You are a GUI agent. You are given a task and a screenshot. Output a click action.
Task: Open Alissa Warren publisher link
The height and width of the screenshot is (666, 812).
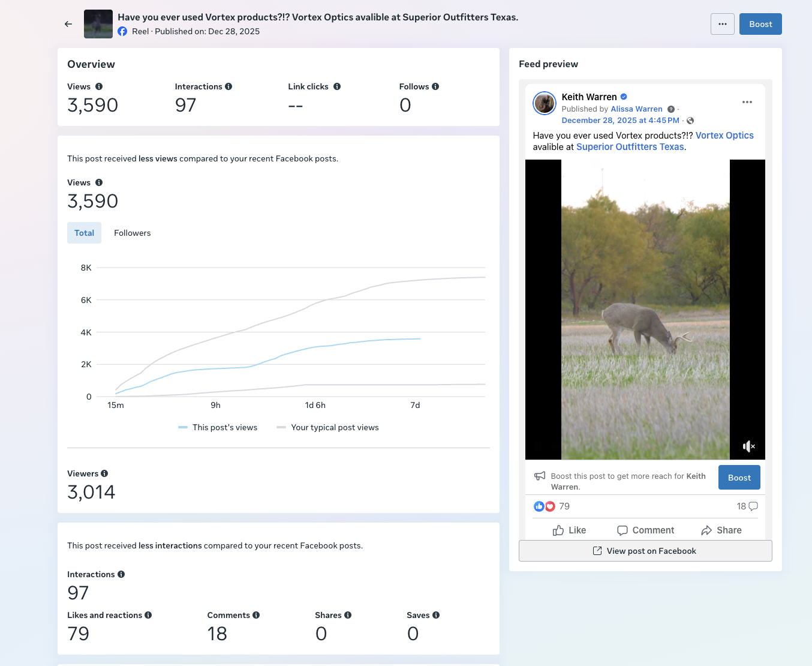pyautogui.click(x=636, y=109)
